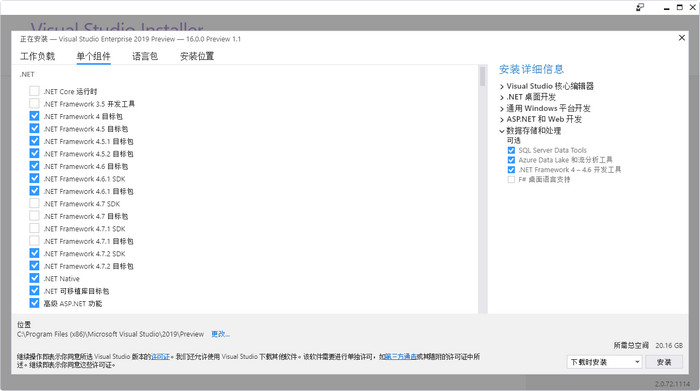
Task: Click the 可选 label under 数据存储和处理
Action: [x=513, y=140]
